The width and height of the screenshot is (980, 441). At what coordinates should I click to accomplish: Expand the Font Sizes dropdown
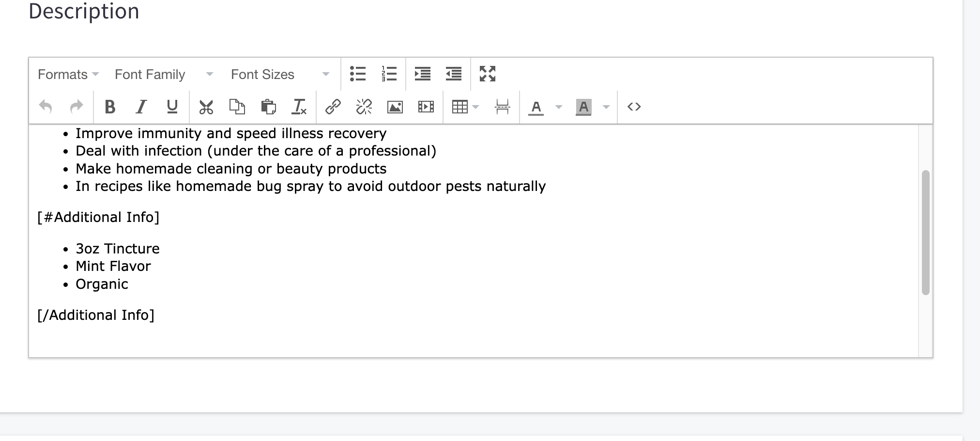coord(280,74)
